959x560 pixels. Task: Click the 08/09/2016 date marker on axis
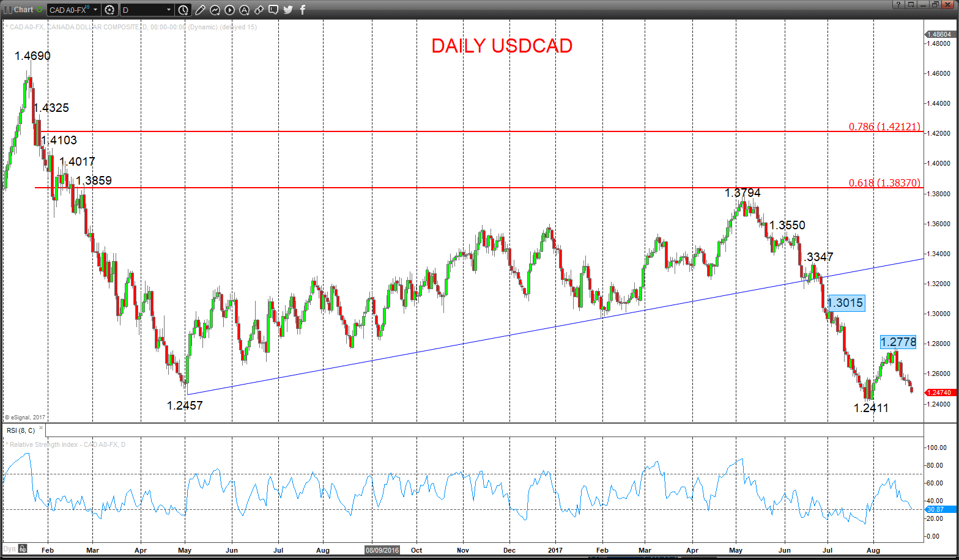(382, 550)
